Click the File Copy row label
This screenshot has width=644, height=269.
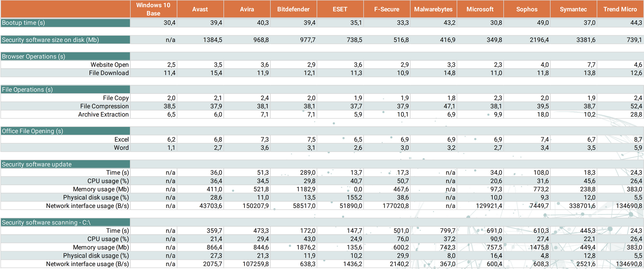pos(116,98)
